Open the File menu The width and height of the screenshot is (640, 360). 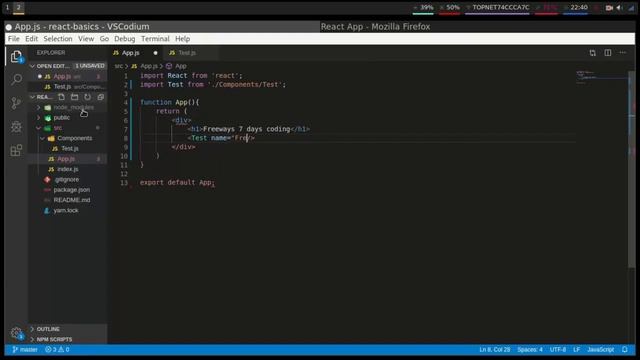pyautogui.click(x=13, y=39)
